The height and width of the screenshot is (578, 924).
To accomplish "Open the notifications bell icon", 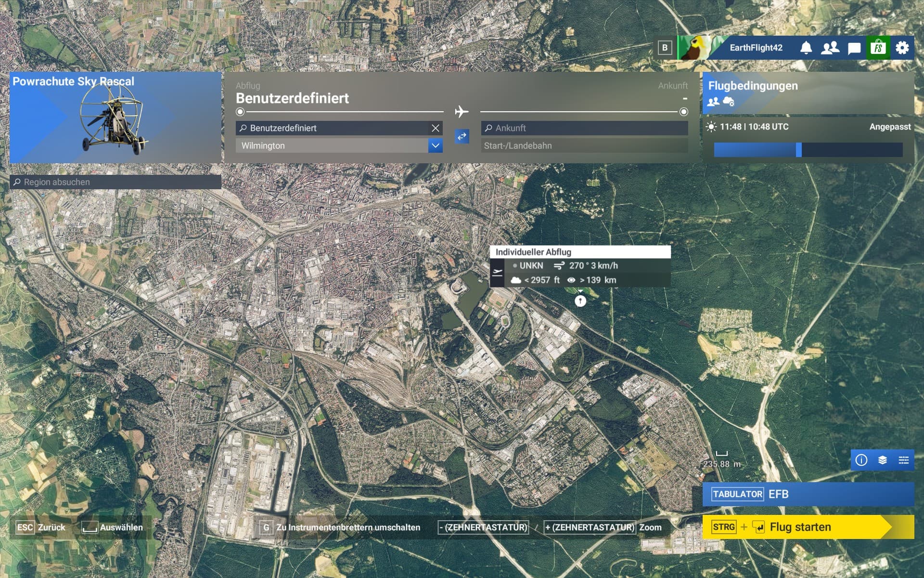I will tap(806, 48).
